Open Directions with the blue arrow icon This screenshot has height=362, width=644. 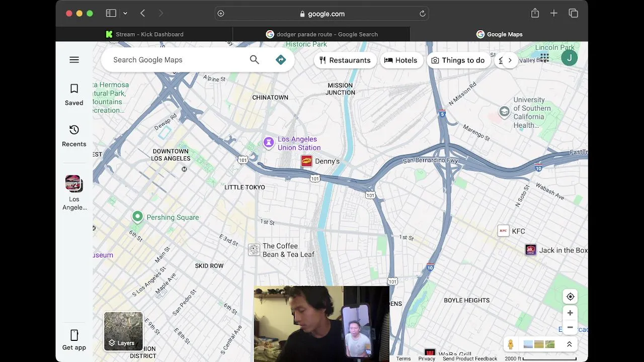281,60
